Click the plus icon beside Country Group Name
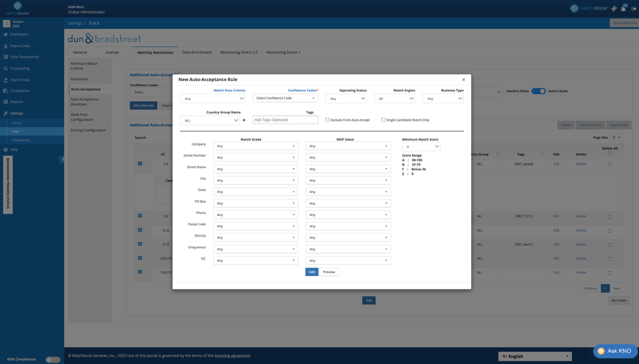The image size is (639, 364). 244,121
